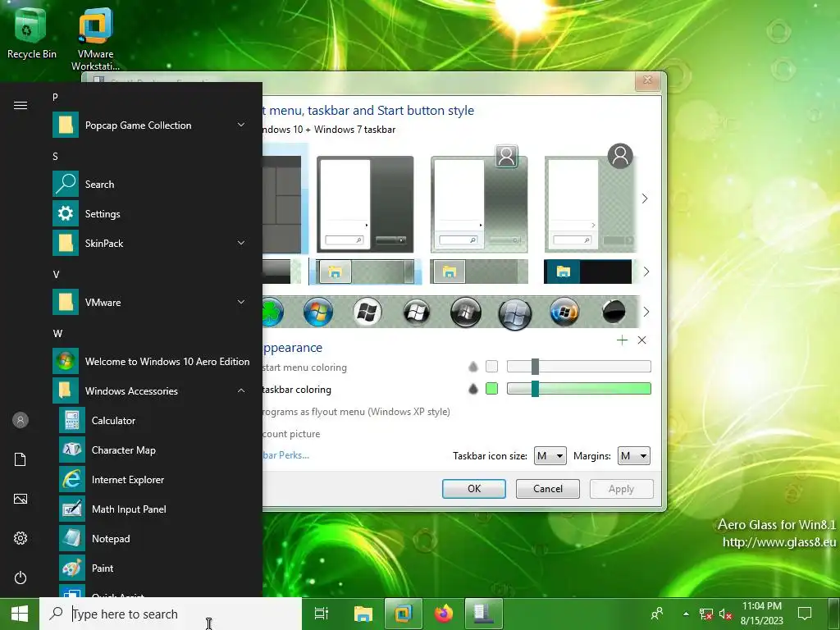Click the Type here to search box
Viewport: 840px width, 630px height.
pyautogui.click(x=171, y=614)
